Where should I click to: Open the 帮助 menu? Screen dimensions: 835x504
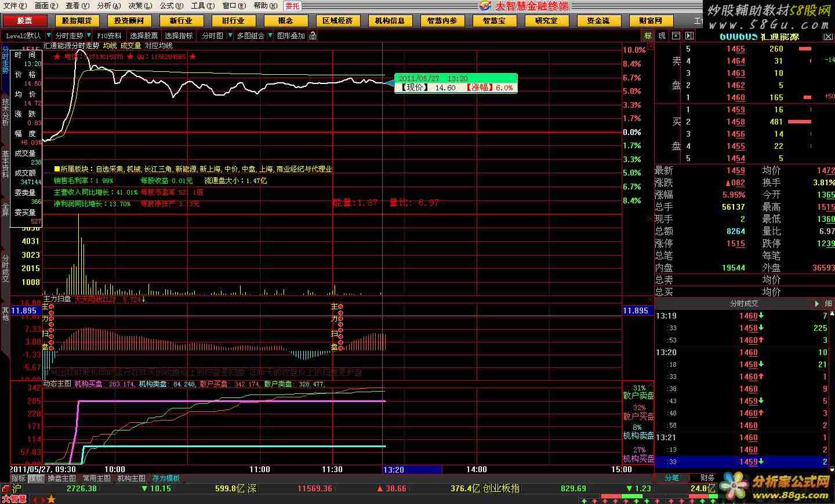(x=265, y=6)
